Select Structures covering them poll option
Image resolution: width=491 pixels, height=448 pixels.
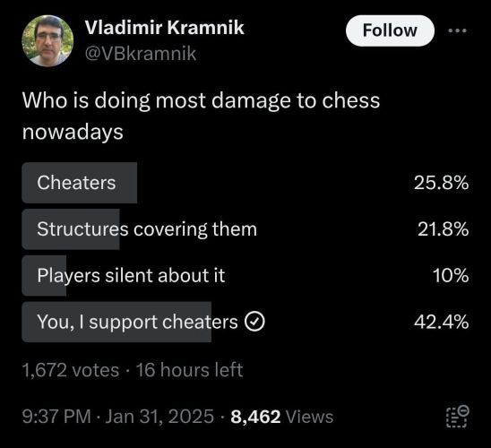point(245,229)
